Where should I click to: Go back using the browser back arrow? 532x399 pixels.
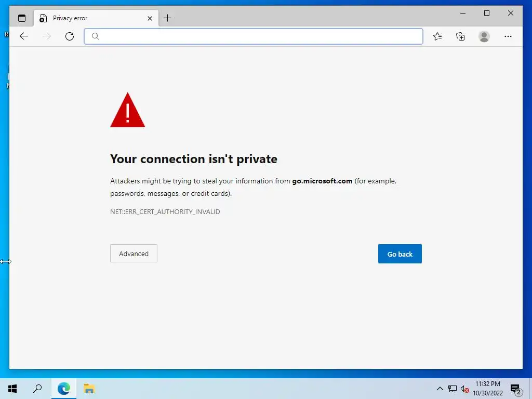coord(24,36)
